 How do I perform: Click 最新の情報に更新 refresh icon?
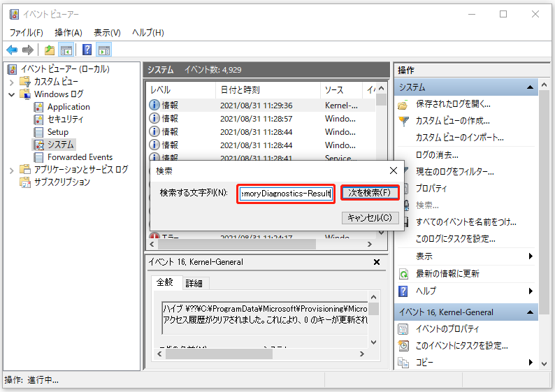(403, 274)
